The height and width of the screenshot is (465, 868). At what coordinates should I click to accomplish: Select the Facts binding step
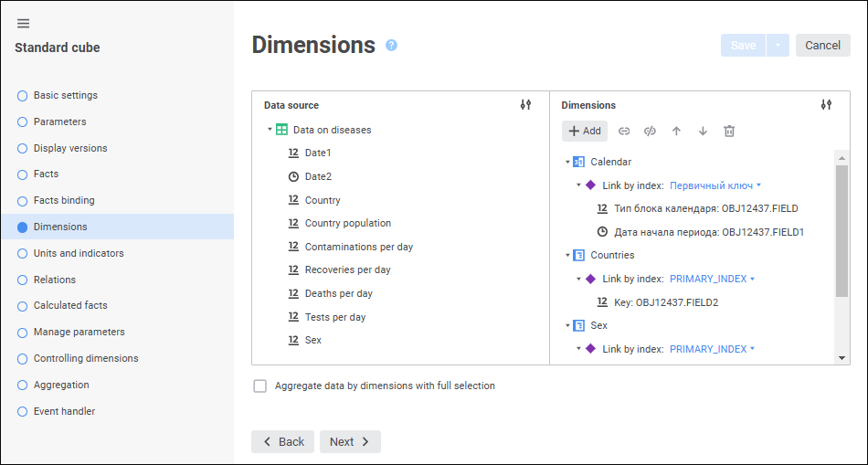[64, 200]
